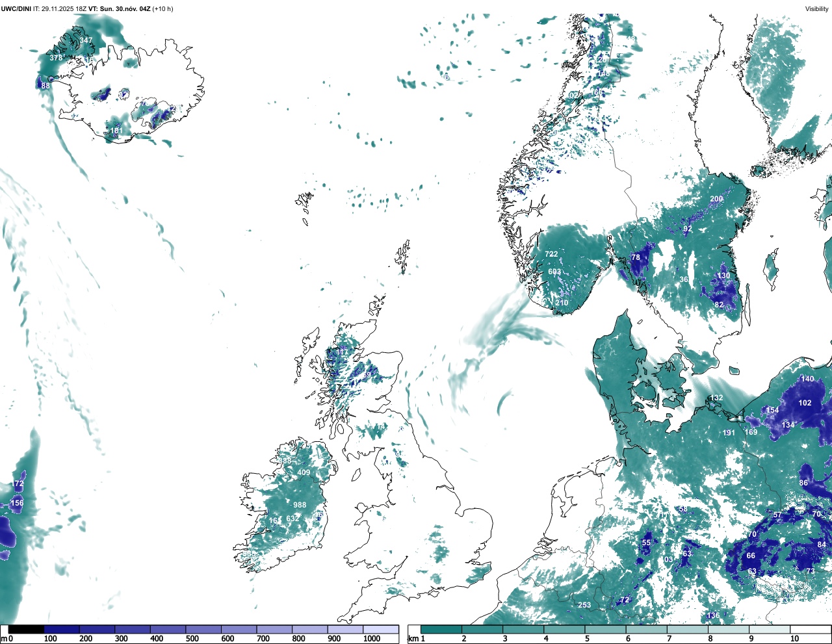Click visibility value '86' at the east edge
The width and height of the screenshot is (832, 644).
point(804,483)
